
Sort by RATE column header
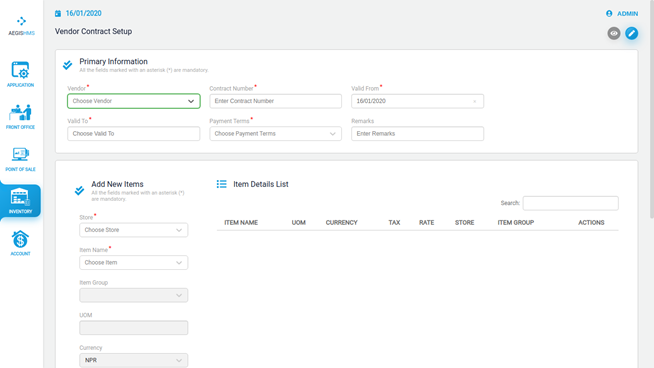point(426,222)
